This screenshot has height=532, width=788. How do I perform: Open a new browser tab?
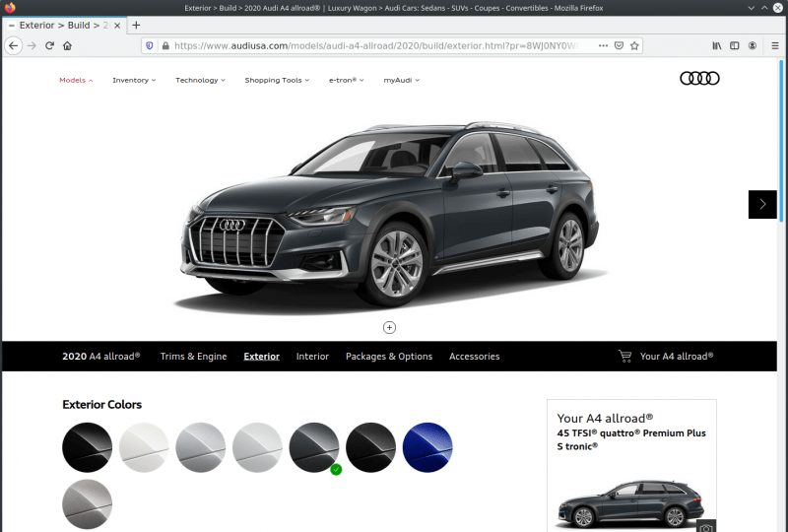pos(136,26)
